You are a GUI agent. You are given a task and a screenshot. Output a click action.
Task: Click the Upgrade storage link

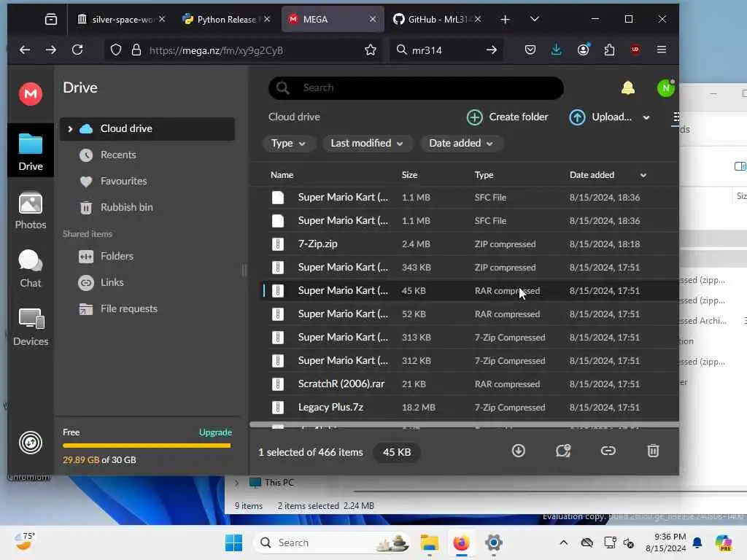(215, 432)
